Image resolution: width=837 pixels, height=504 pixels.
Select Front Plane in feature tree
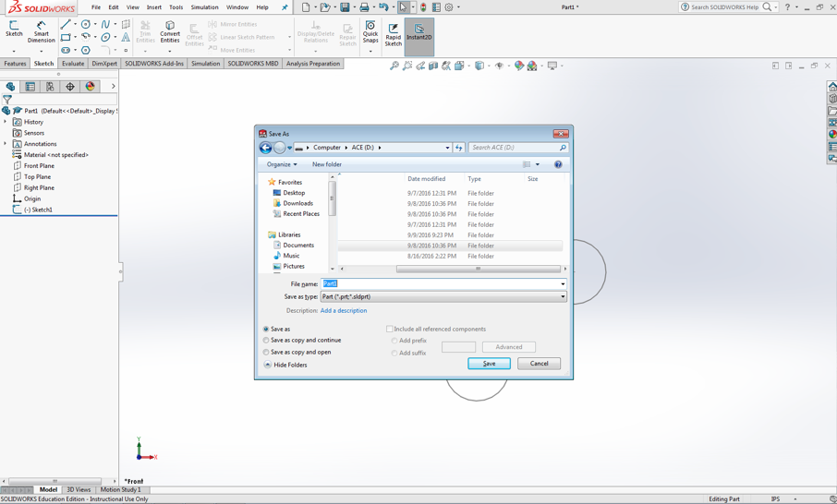click(33, 166)
